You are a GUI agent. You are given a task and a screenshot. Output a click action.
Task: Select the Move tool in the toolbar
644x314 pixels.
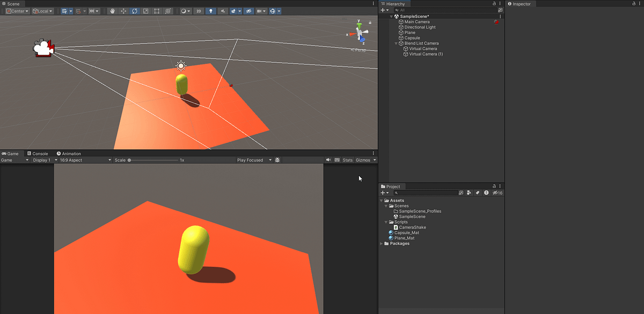[x=123, y=11]
